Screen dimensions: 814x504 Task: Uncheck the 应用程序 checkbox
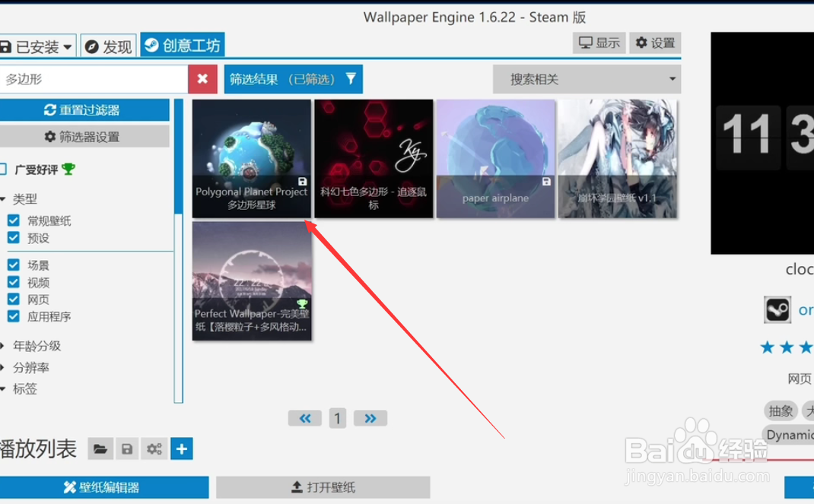pyautogui.click(x=14, y=316)
